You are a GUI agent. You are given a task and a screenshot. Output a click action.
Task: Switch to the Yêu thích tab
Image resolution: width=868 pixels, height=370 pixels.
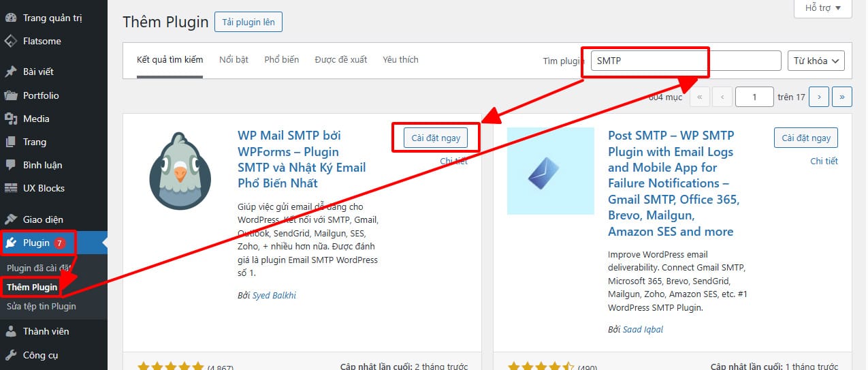tap(400, 60)
